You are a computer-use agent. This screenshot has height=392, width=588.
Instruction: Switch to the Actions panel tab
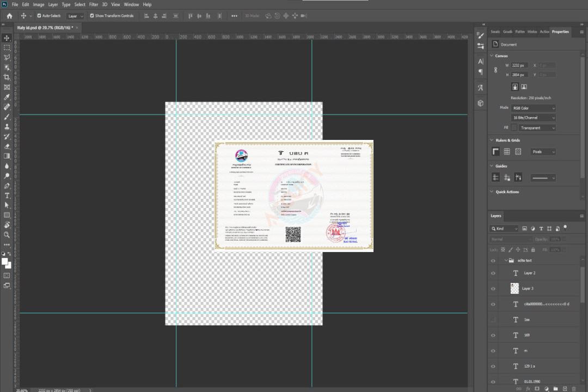click(x=544, y=32)
